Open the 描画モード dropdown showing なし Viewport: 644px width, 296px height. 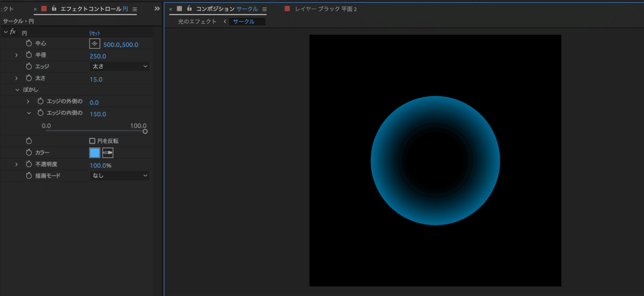point(119,175)
